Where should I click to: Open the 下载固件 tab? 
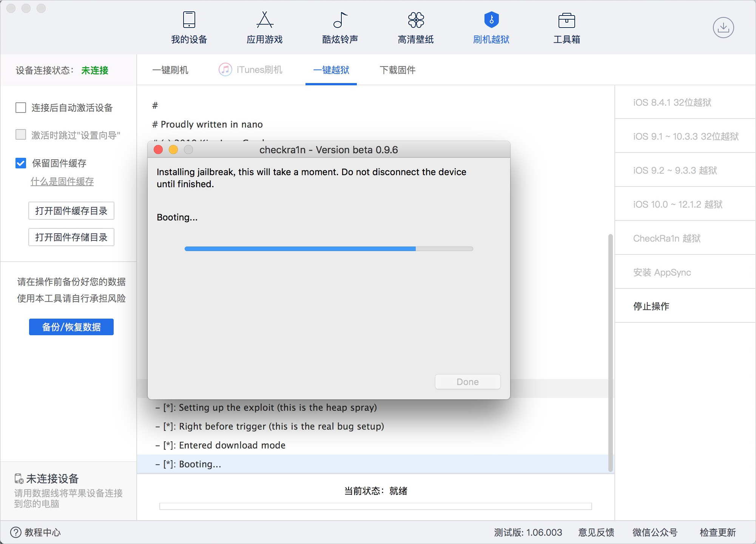click(397, 70)
